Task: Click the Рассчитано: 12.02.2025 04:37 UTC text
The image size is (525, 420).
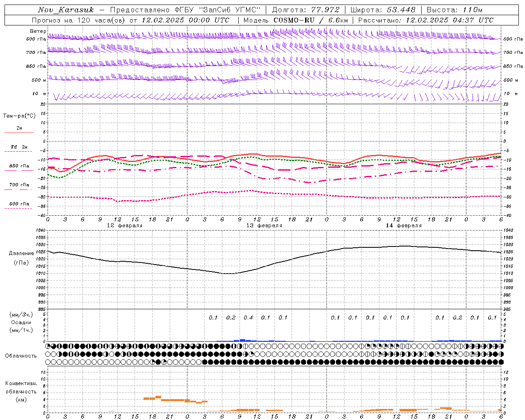Action: pos(426,20)
